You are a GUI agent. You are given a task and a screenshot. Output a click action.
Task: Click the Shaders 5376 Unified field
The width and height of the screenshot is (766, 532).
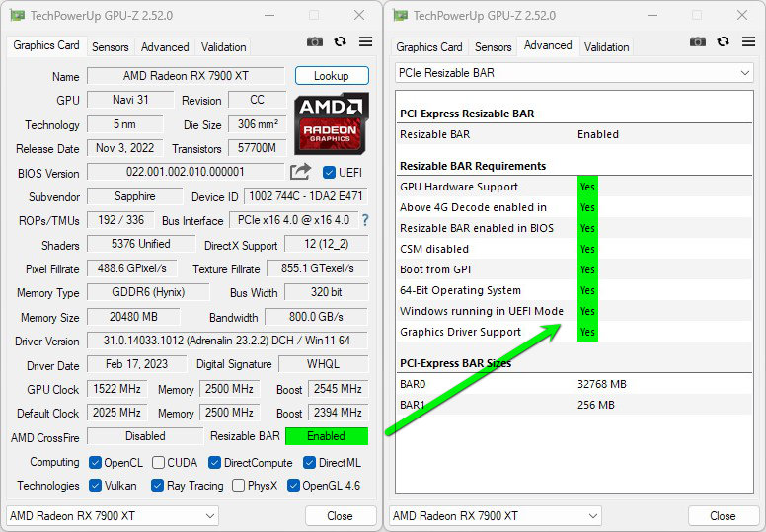tap(141, 244)
